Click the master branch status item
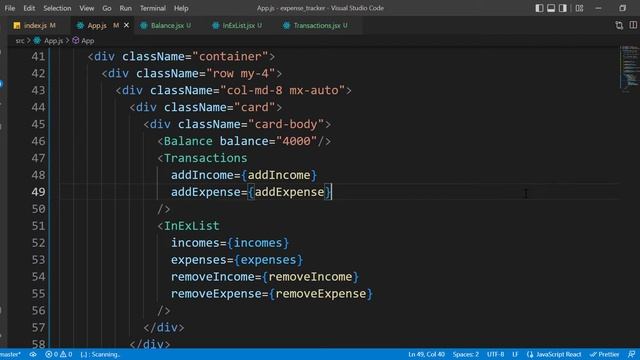 [11, 354]
